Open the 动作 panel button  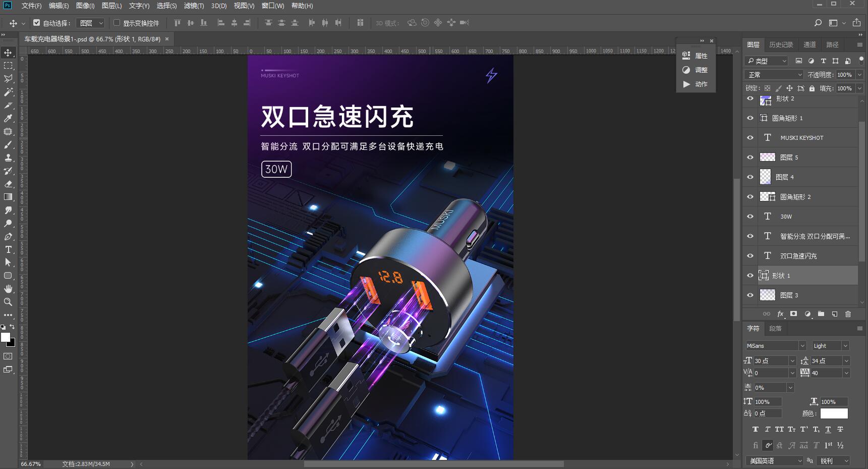point(696,84)
